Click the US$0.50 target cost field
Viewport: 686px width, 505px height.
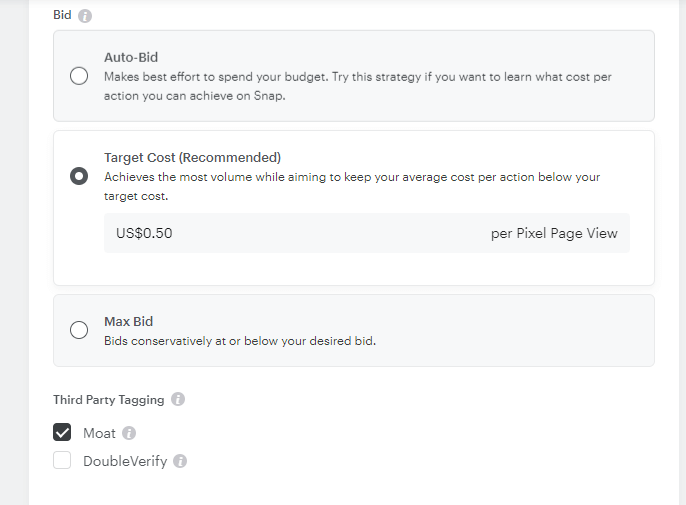pyautogui.click(x=367, y=233)
